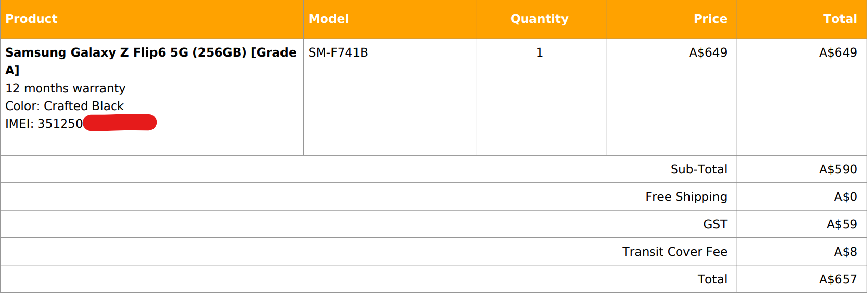Viewport: 868px width, 293px height.
Task: Click the Model column header
Action: click(x=328, y=19)
